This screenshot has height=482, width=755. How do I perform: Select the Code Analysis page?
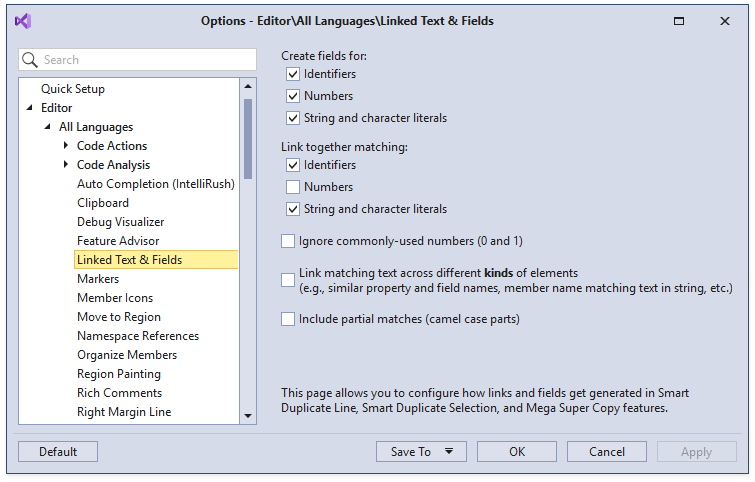coord(113,165)
